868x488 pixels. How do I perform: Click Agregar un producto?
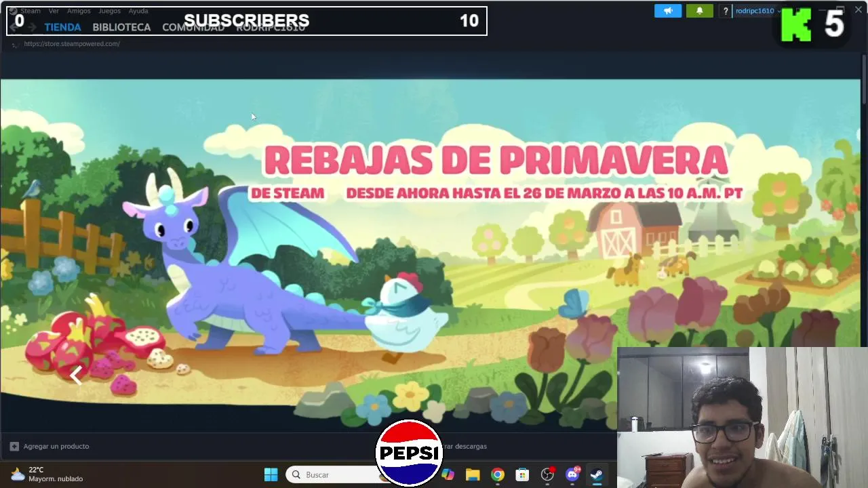pos(50,446)
